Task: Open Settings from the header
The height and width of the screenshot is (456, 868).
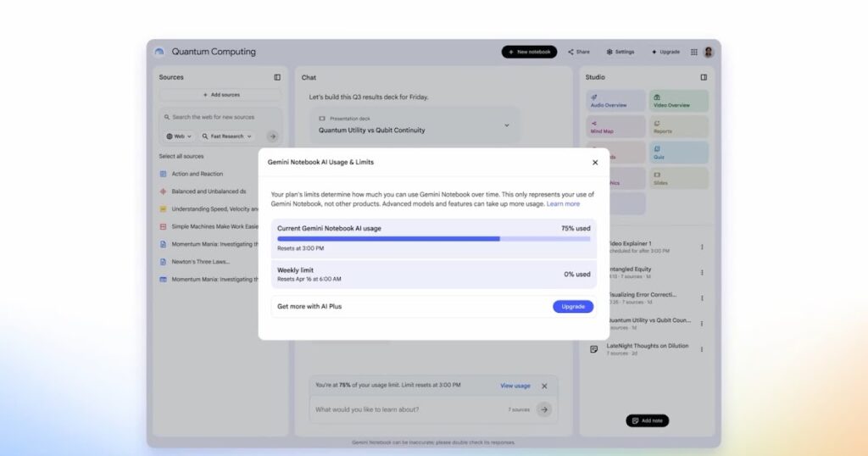Action: point(620,52)
